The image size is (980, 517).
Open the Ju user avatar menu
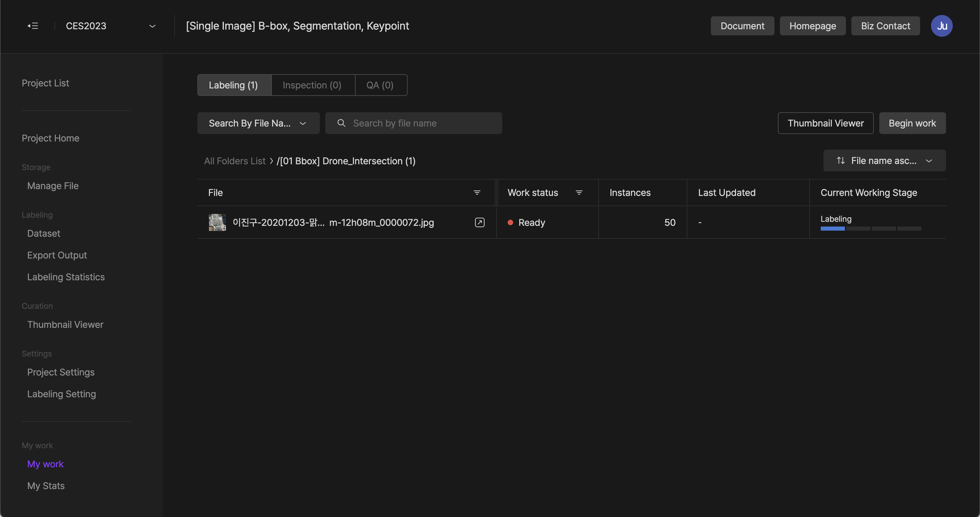pyautogui.click(x=941, y=26)
